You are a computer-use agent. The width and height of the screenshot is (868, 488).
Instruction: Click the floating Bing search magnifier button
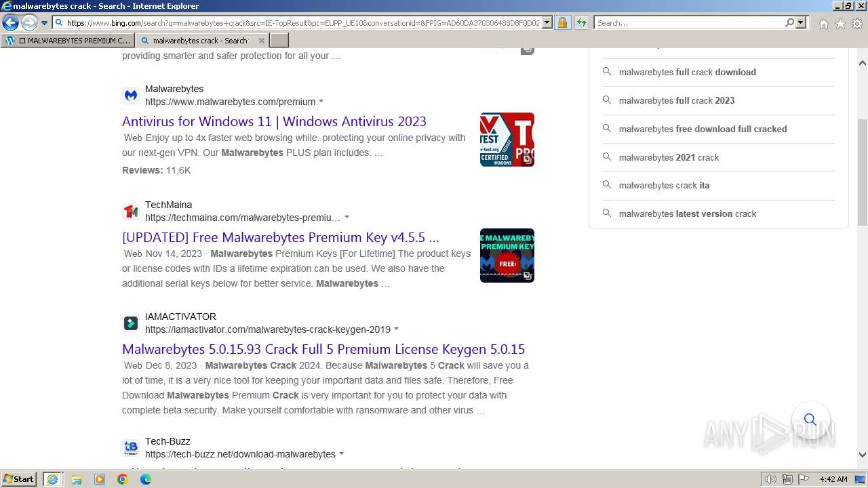(810, 420)
